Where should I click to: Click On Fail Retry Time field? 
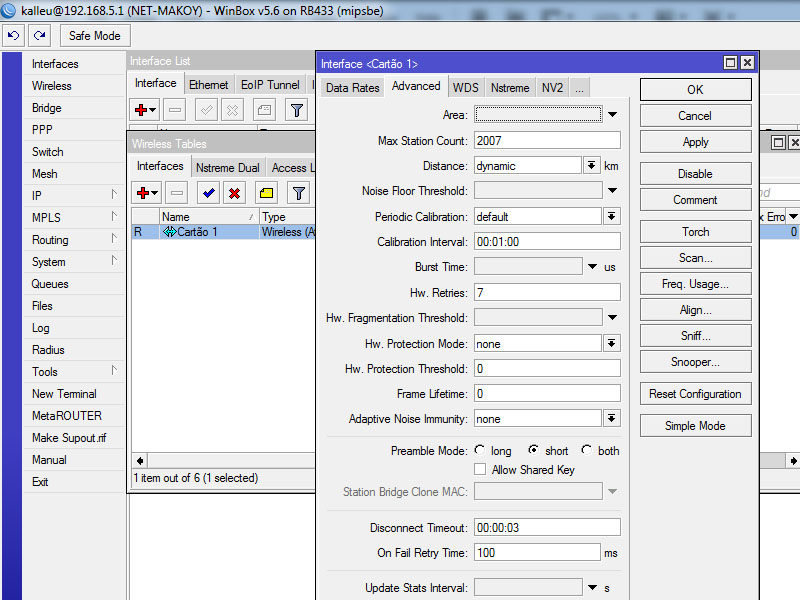click(x=537, y=553)
